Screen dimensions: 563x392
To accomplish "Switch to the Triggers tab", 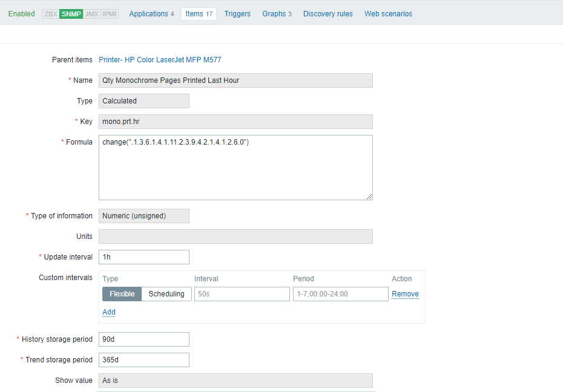I will (x=237, y=13).
